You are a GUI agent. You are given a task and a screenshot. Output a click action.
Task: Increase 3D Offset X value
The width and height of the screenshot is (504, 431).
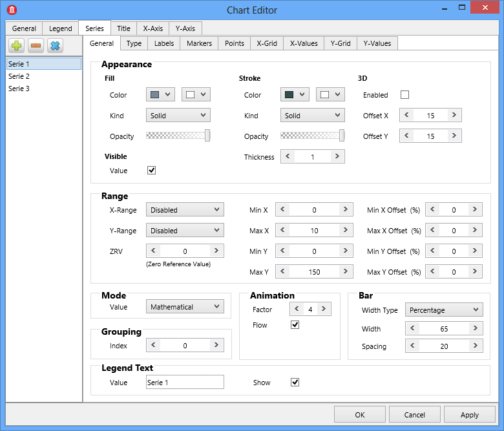pos(454,115)
